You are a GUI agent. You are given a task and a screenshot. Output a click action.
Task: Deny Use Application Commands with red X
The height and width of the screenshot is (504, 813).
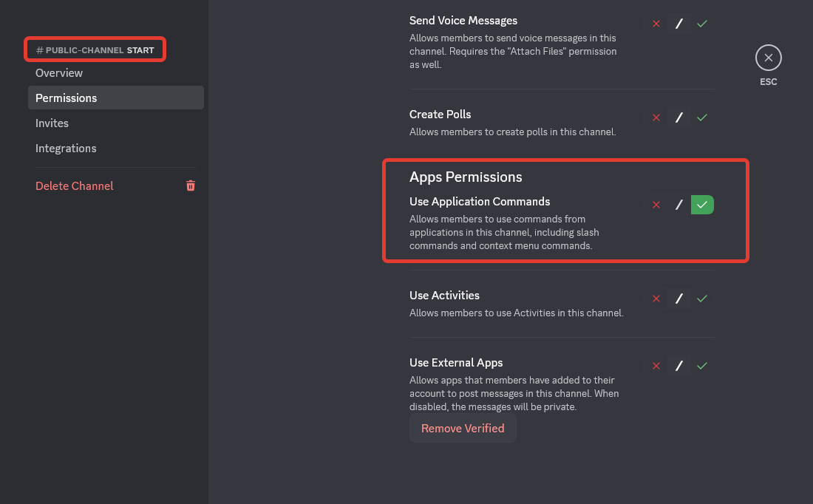point(656,205)
